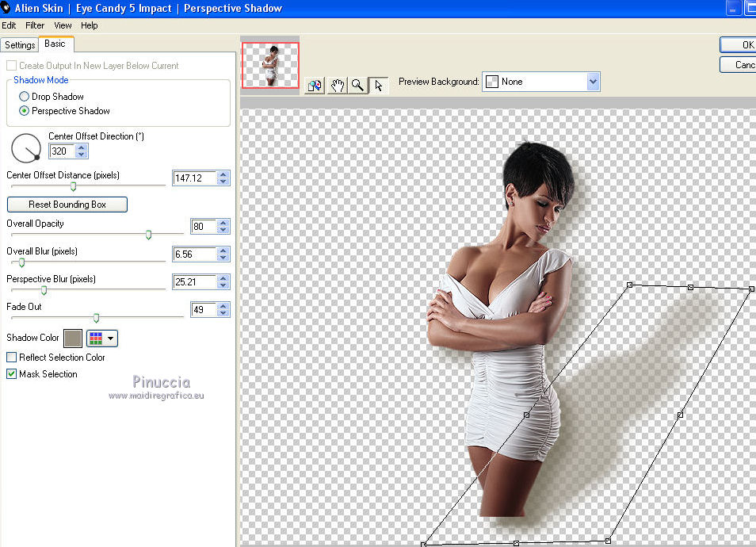Image resolution: width=756 pixels, height=547 pixels.
Task: Click the Center Offset Distance value field
Action: pos(194,178)
